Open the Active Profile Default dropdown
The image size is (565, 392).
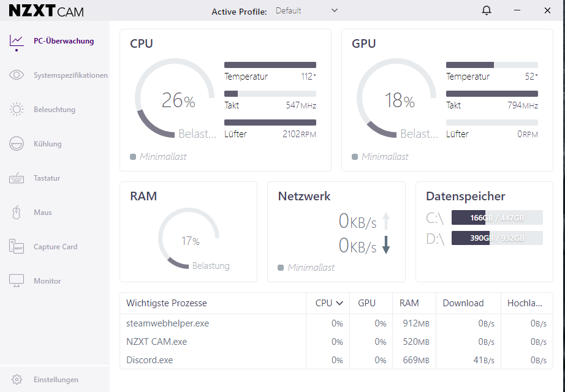[x=306, y=11]
